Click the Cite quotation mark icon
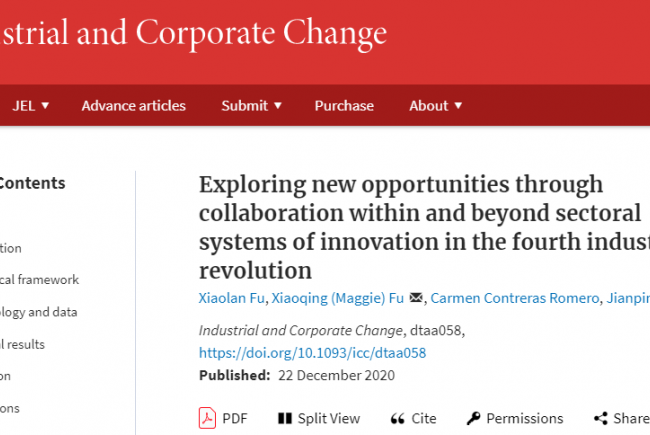The image size is (650, 435). pyautogui.click(x=397, y=419)
